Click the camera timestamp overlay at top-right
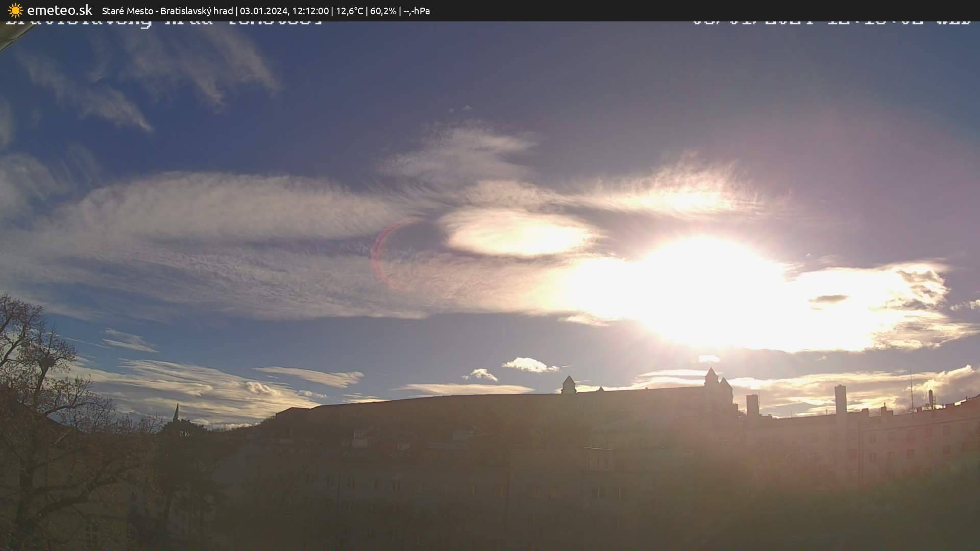Image resolution: width=980 pixels, height=551 pixels. click(831, 23)
